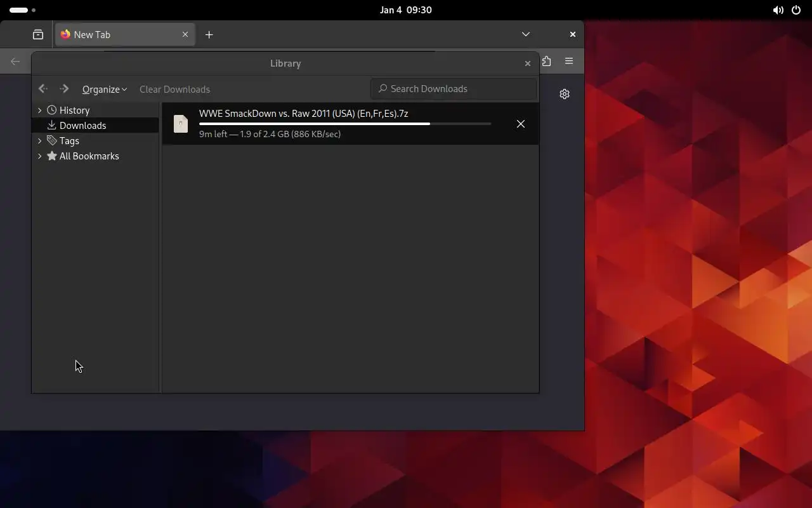Expand the All Bookmarks tree node

(x=40, y=156)
